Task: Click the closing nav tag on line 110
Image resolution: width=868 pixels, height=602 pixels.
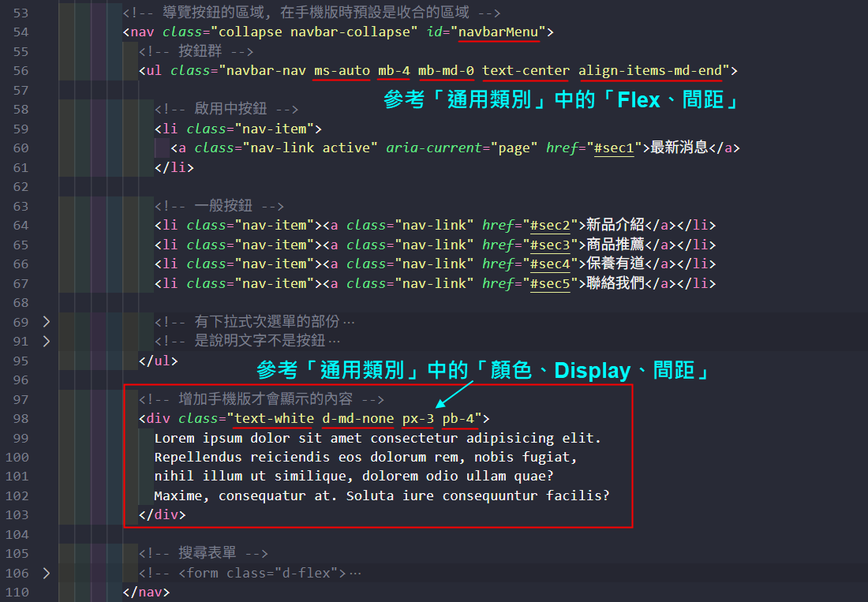Action: click(x=146, y=592)
